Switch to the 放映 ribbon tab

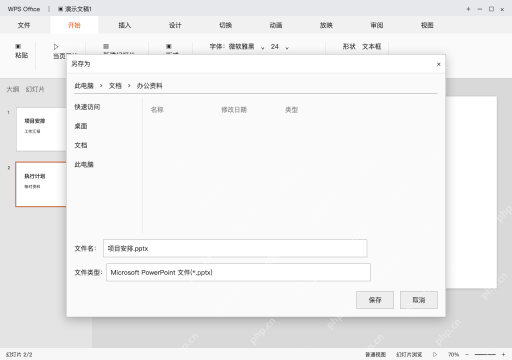click(x=326, y=25)
